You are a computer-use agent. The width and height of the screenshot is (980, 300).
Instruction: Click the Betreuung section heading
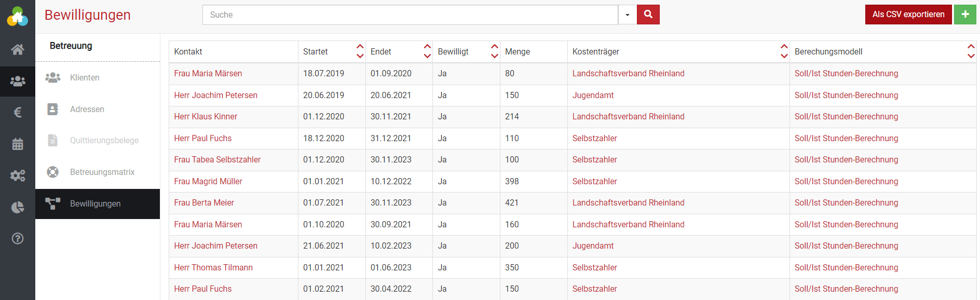coord(71,46)
